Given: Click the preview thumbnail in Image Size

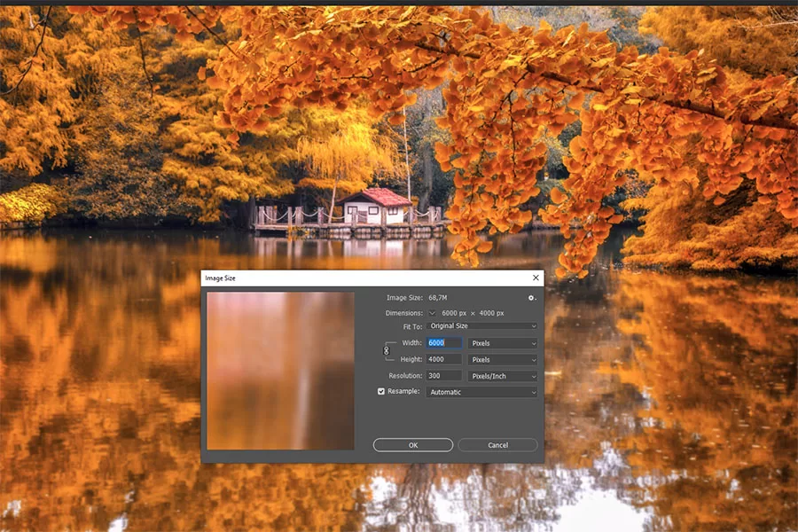Looking at the screenshot, I should (x=280, y=371).
